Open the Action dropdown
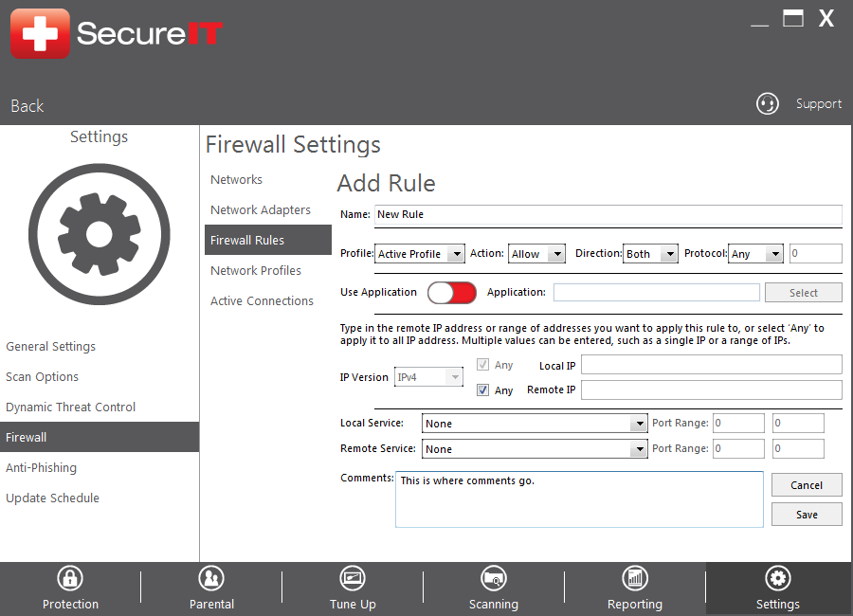The width and height of the screenshot is (853, 616). (536, 254)
